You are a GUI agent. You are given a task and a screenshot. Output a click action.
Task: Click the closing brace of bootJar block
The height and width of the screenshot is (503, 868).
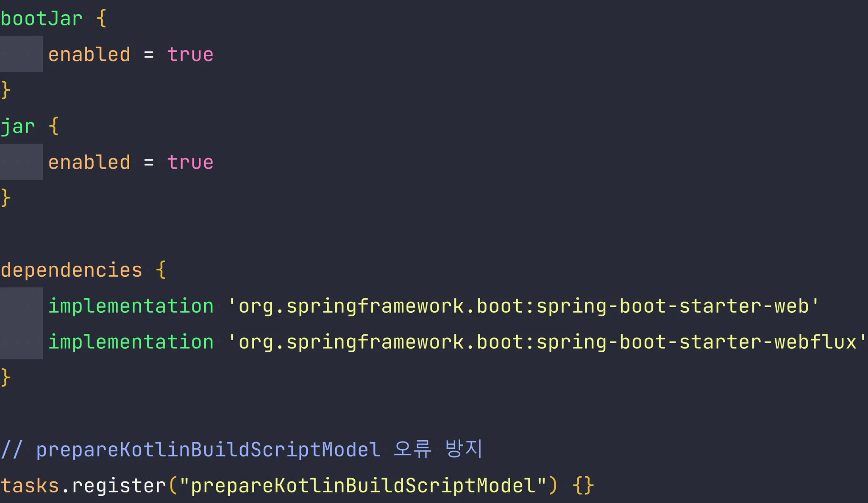[x=6, y=90]
